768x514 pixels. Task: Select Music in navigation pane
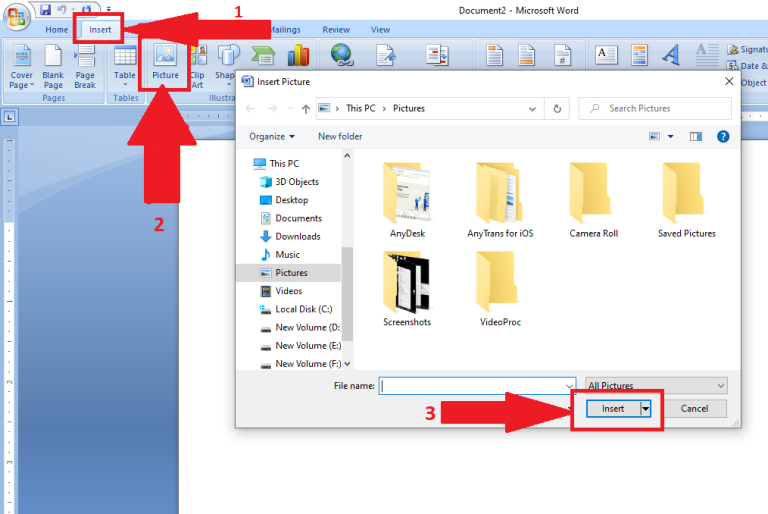280,254
